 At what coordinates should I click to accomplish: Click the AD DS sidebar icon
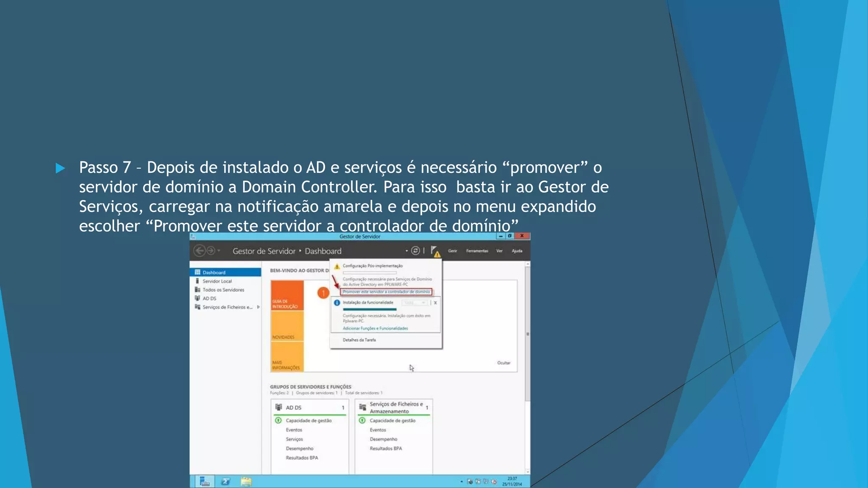click(198, 298)
